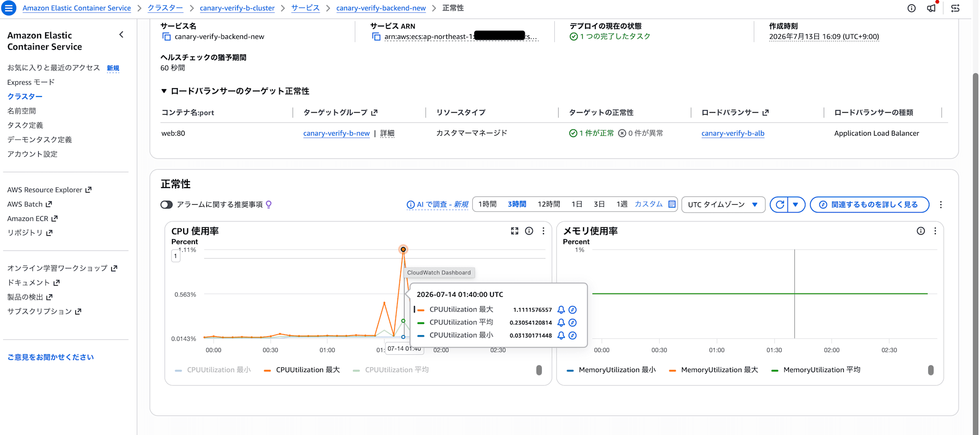Toggle MemoryUtilization 最大 legend series

click(x=713, y=370)
